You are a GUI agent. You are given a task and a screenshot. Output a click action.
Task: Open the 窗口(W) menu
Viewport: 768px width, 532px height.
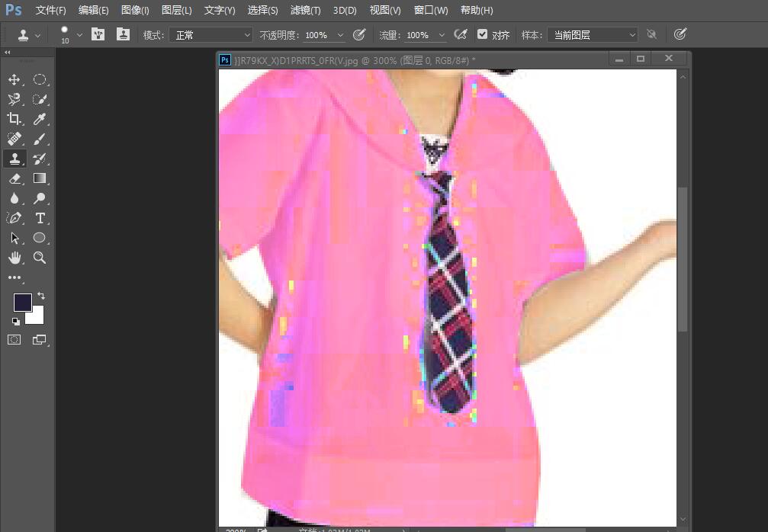[x=431, y=10]
